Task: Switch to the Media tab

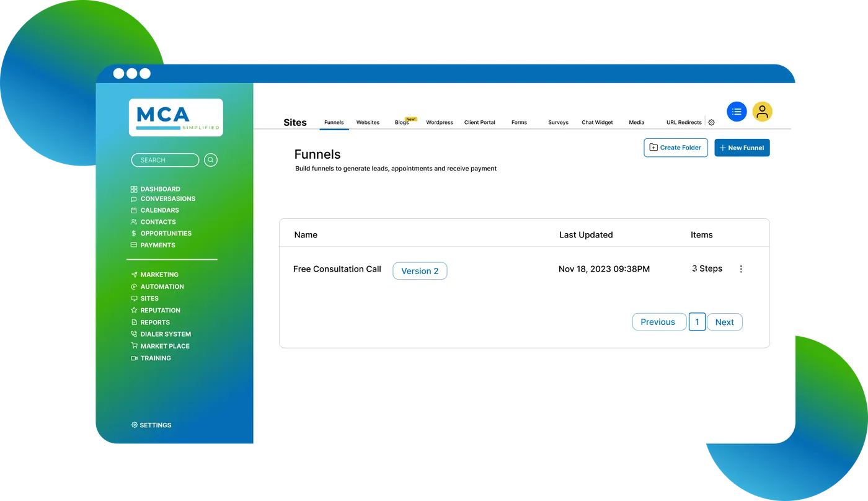Action: pyautogui.click(x=637, y=123)
